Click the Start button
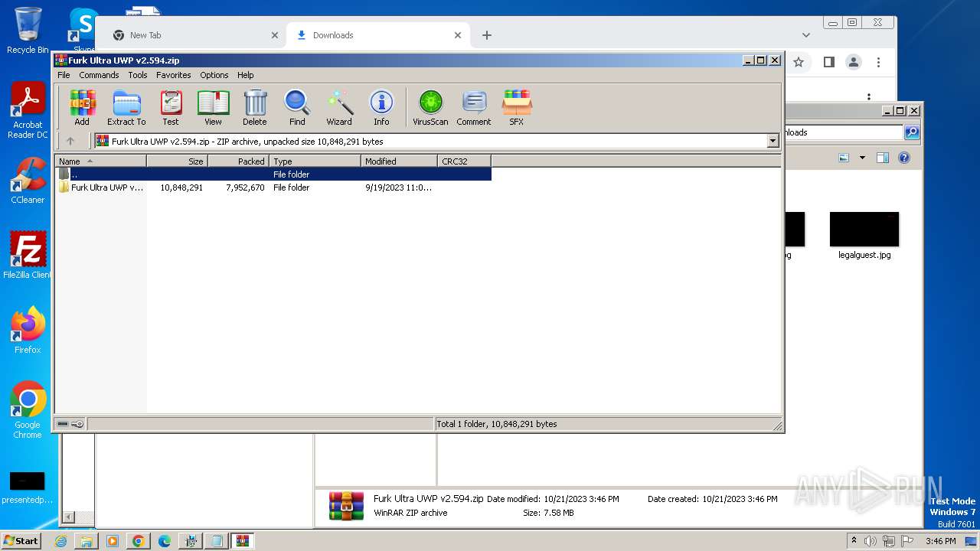The image size is (980, 551). [21, 540]
